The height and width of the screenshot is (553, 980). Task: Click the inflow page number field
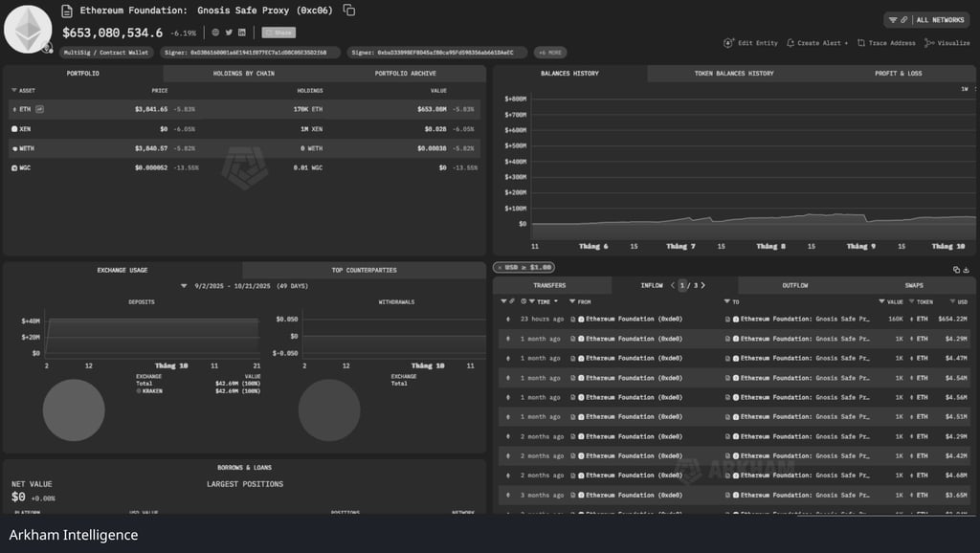682,285
